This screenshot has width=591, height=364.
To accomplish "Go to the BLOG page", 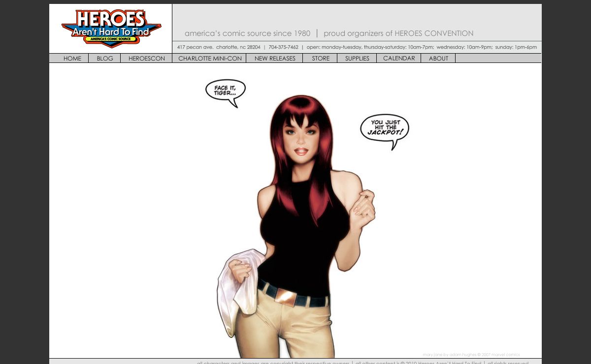I will 105,58.
